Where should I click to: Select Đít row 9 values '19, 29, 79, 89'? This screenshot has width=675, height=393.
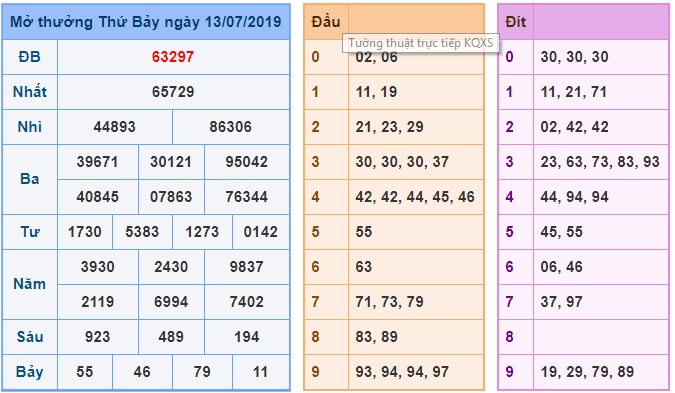point(587,372)
